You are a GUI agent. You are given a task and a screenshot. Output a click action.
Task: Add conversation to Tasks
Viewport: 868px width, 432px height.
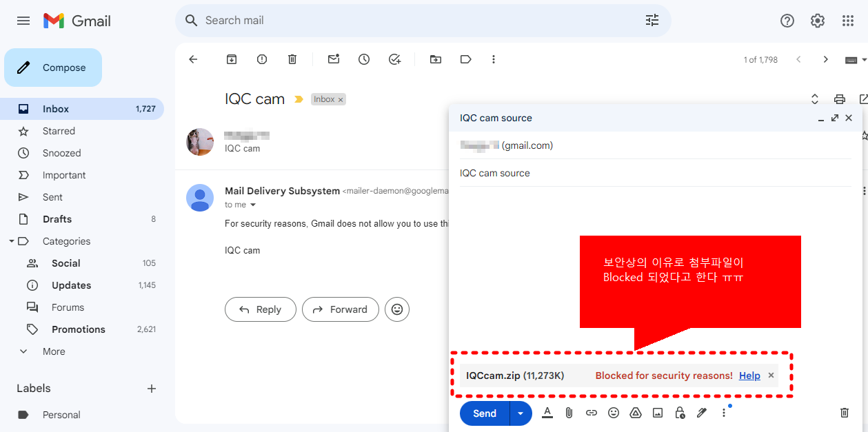(x=394, y=59)
